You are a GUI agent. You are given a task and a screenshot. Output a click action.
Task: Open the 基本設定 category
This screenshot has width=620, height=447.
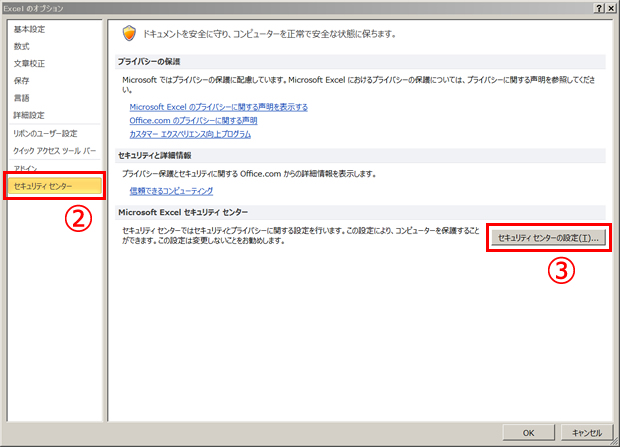click(29, 29)
